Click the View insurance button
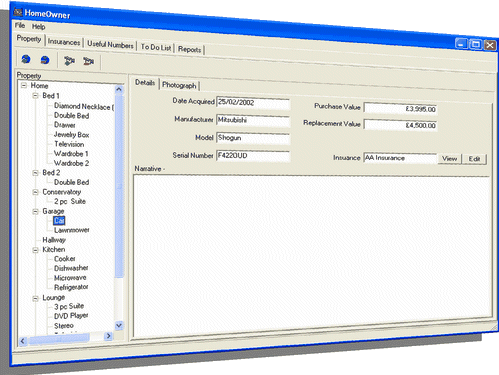Viewport: 499px width, 375px height. (449, 159)
